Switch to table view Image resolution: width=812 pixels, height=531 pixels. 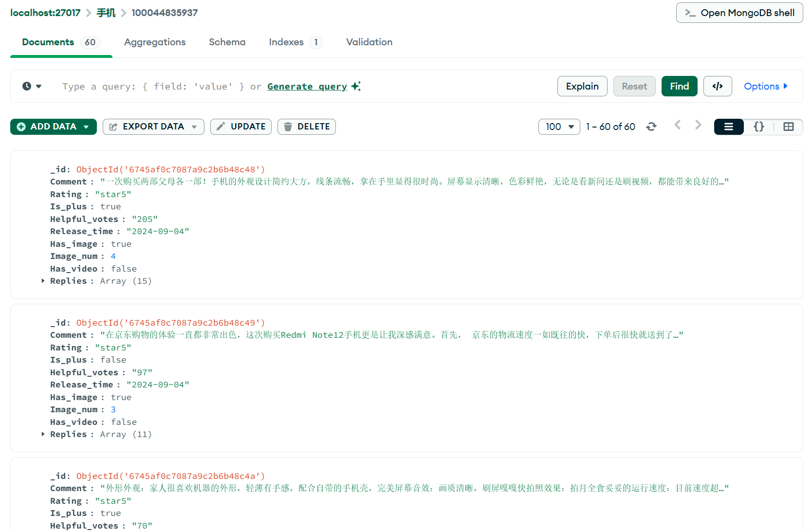tap(788, 127)
